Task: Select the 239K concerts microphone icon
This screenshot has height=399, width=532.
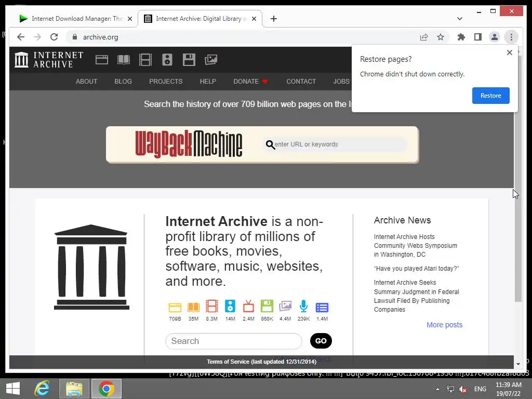Action: (303, 307)
